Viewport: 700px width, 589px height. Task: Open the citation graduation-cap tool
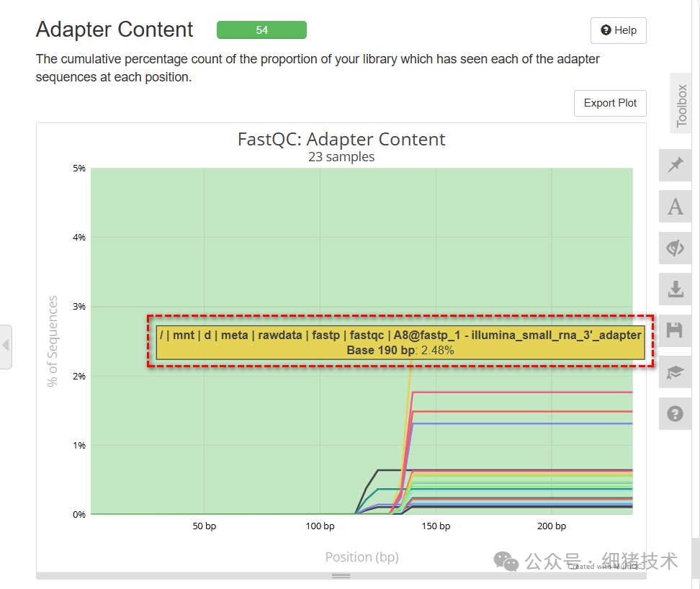(x=674, y=372)
